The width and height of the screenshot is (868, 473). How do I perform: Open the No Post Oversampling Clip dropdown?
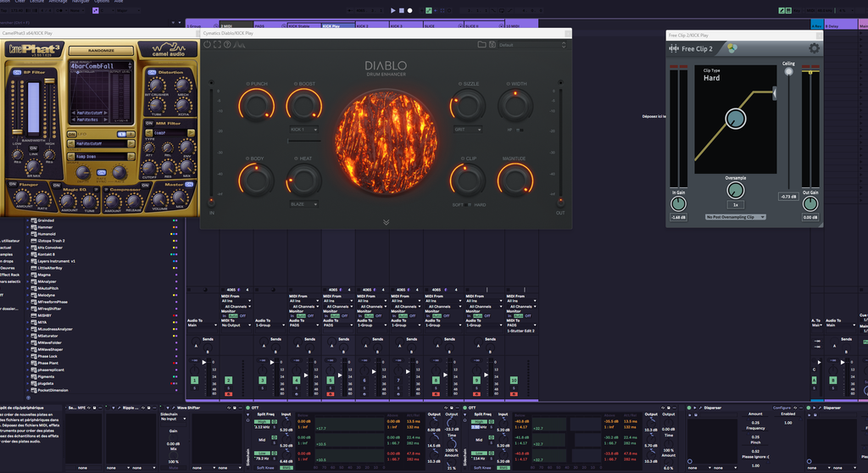pyautogui.click(x=736, y=217)
